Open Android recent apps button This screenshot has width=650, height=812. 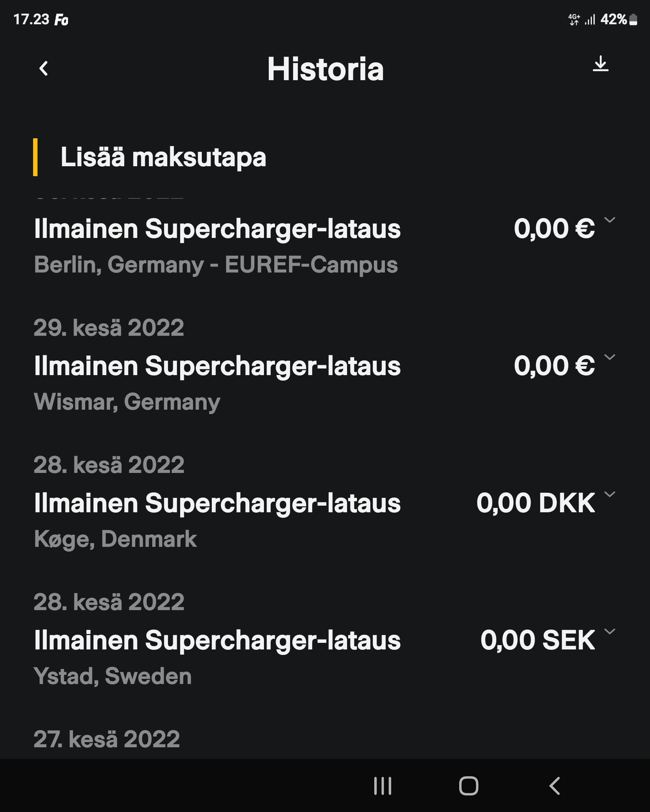click(x=383, y=786)
